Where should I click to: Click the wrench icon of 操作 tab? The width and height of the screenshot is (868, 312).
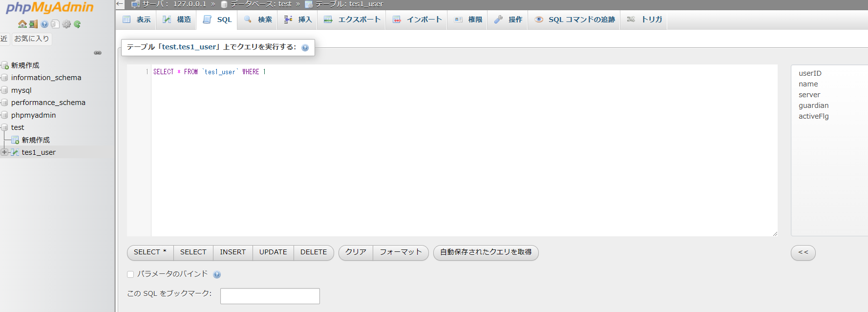tap(498, 20)
